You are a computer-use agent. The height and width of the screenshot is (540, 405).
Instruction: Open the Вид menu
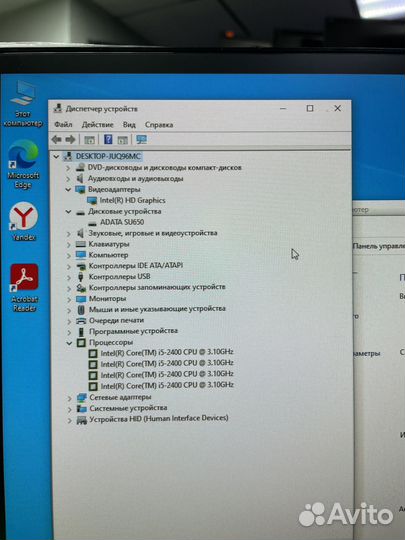[x=129, y=124]
